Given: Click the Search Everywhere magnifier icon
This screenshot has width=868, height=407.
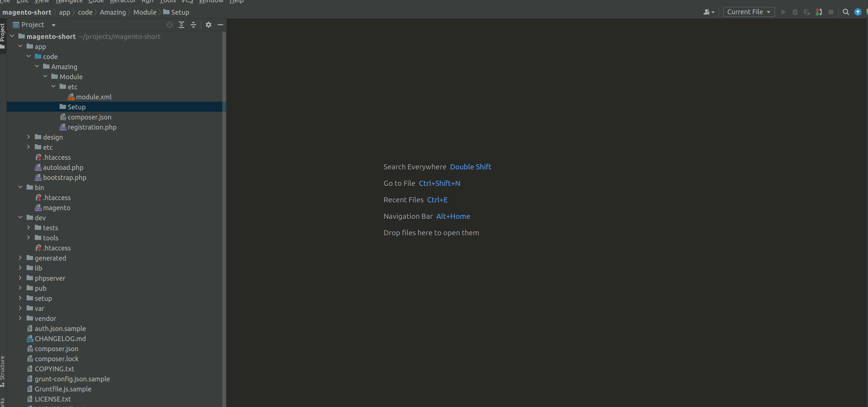Looking at the screenshot, I should [x=845, y=12].
